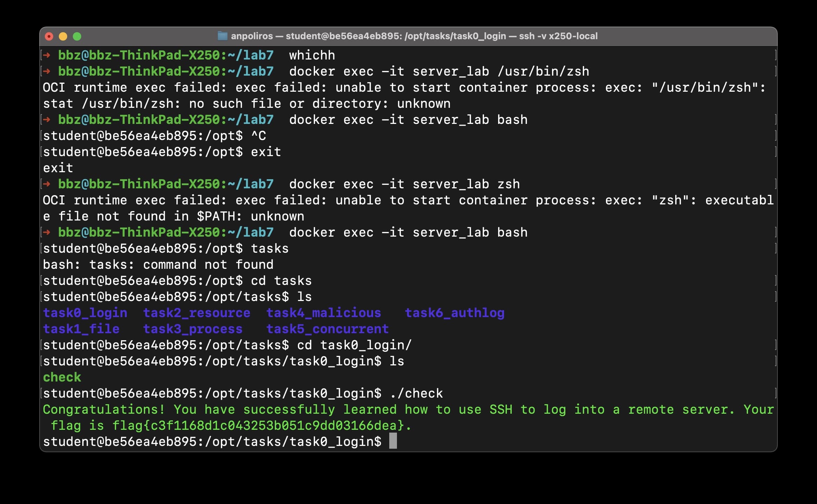Image resolution: width=817 pixels, height=504 pixels.
Task: Click the 'cd task0_login/' command text
Action: pos(354,345)
